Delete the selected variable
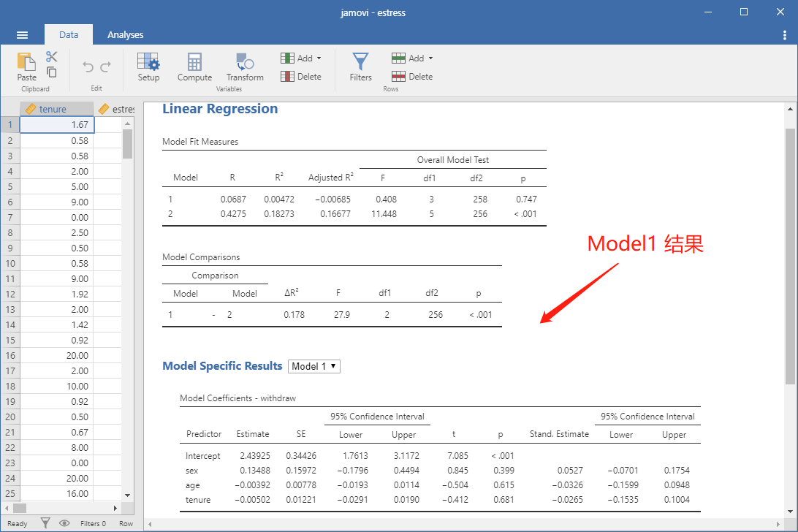 click(301, 76)
